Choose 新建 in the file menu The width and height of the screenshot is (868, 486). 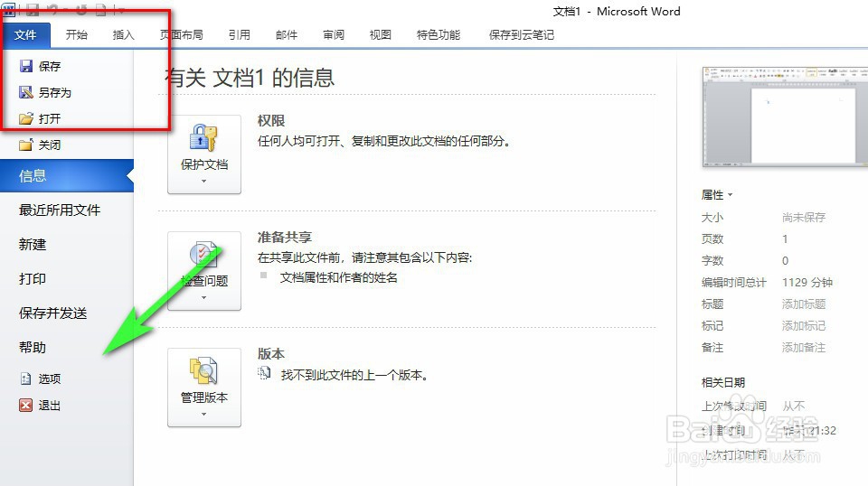click(x=33, y=245)
